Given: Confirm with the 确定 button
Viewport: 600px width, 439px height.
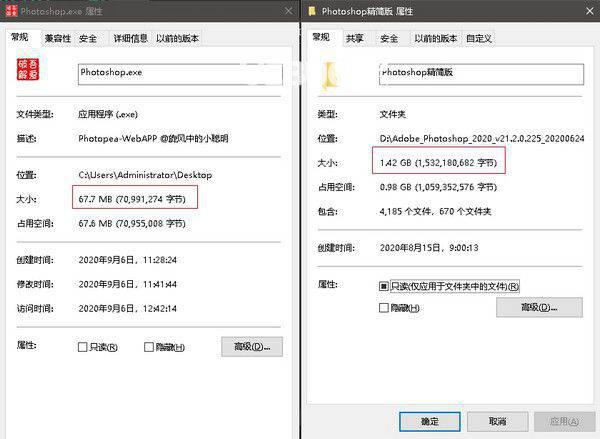Looking at the screenshot, I should 430,421.
